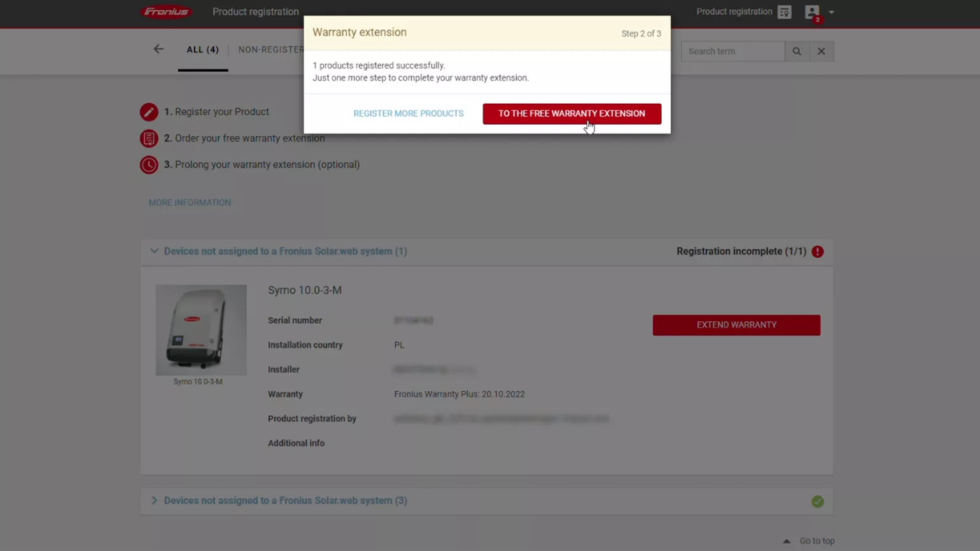
Task: Switch to the NON-REGISTERED tab
Action: pos(271,50)
